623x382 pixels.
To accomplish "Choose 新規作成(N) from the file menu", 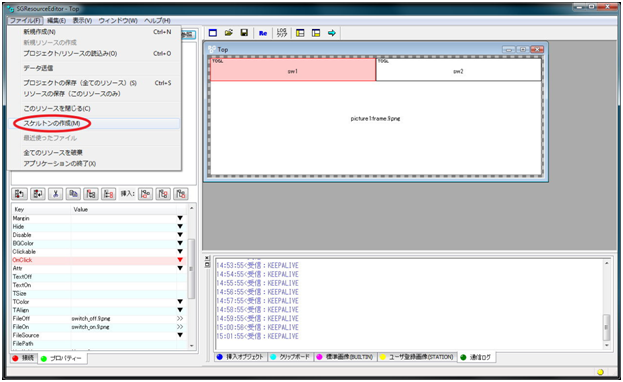I will (94, 32).
